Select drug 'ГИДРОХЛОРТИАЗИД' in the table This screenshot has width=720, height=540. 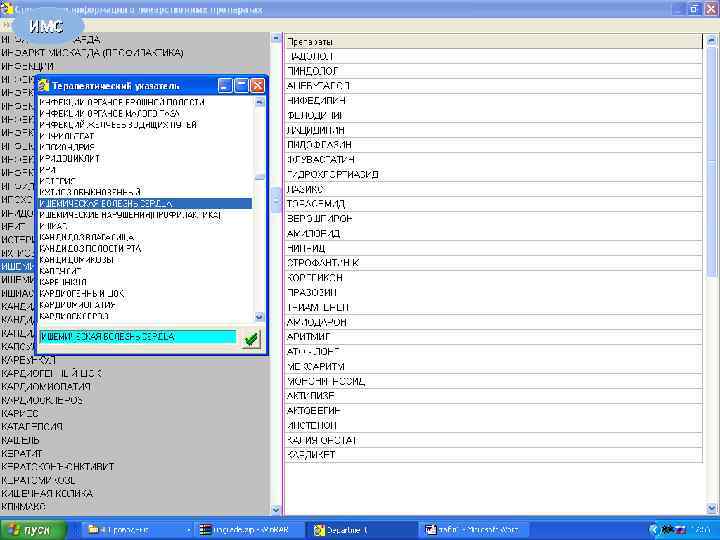pyautogui.click(x=494, y=174)
